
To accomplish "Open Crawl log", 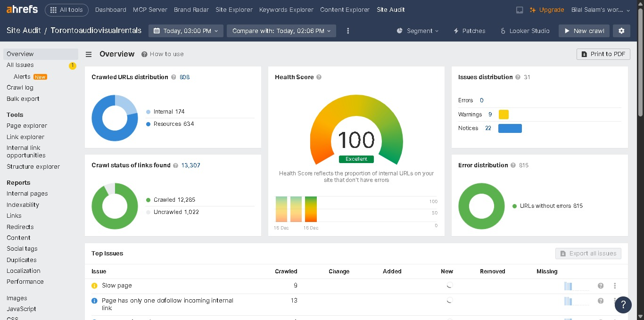I will click(x=20, y=88).
